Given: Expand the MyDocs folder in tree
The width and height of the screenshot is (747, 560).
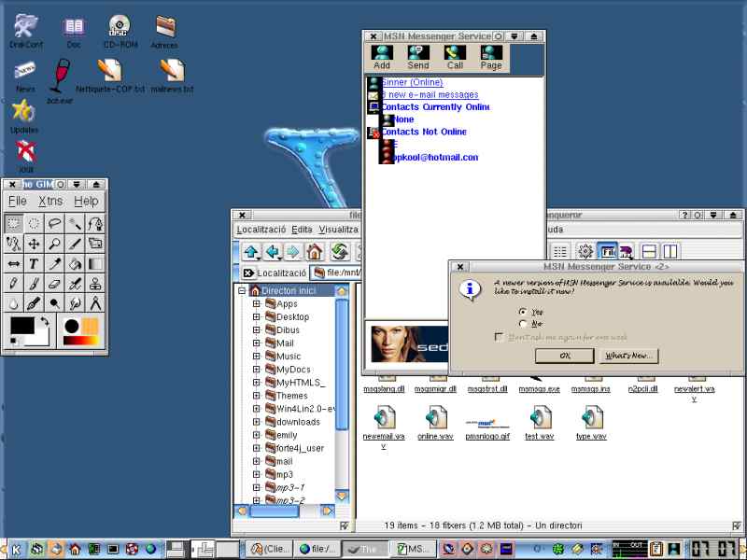Looking at the screenshot, I should click(x=257, y=370).
